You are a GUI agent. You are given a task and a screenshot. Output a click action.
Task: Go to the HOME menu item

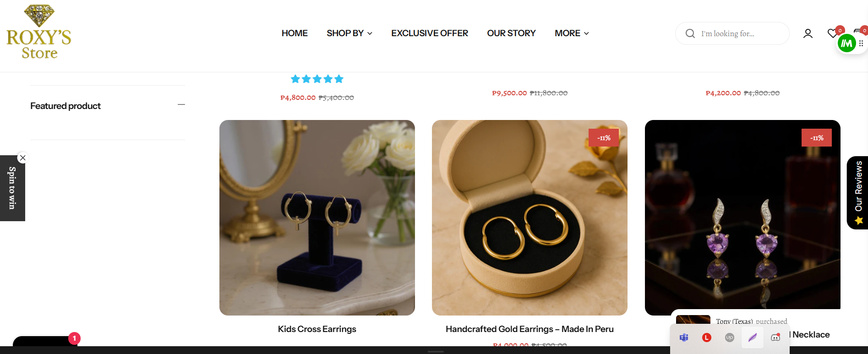295,33
